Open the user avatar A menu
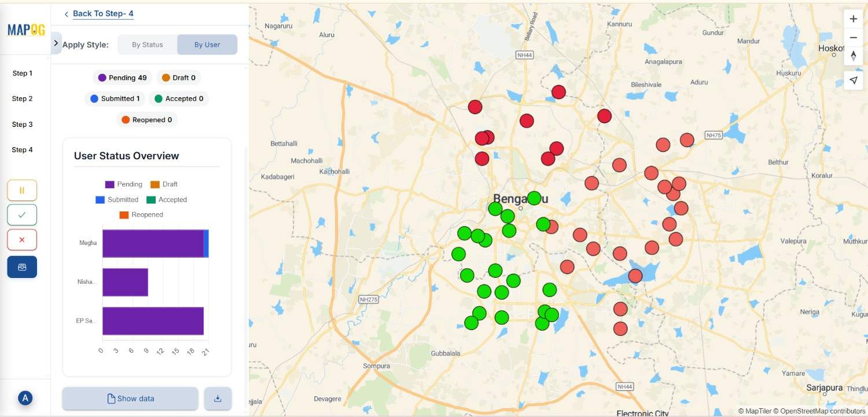Viewport: 868px width, 417px height. [25, 398]
